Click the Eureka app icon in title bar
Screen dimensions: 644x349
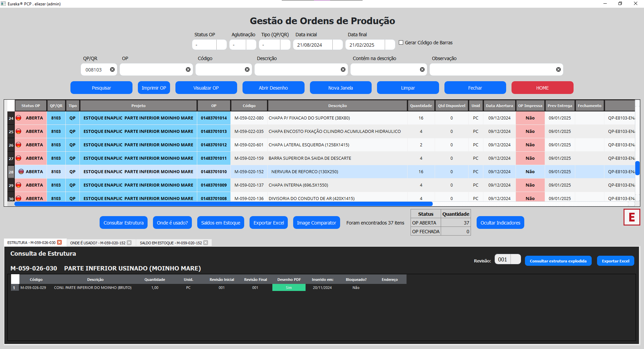click(x=3, y=4)
